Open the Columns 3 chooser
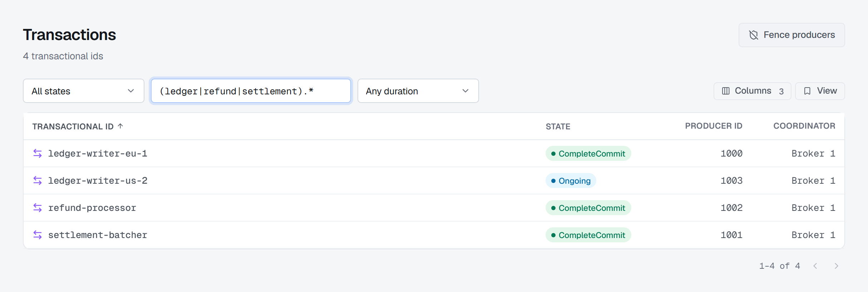Image resolution: width=868 pixels, height=292 pixels. click(752, 91)
